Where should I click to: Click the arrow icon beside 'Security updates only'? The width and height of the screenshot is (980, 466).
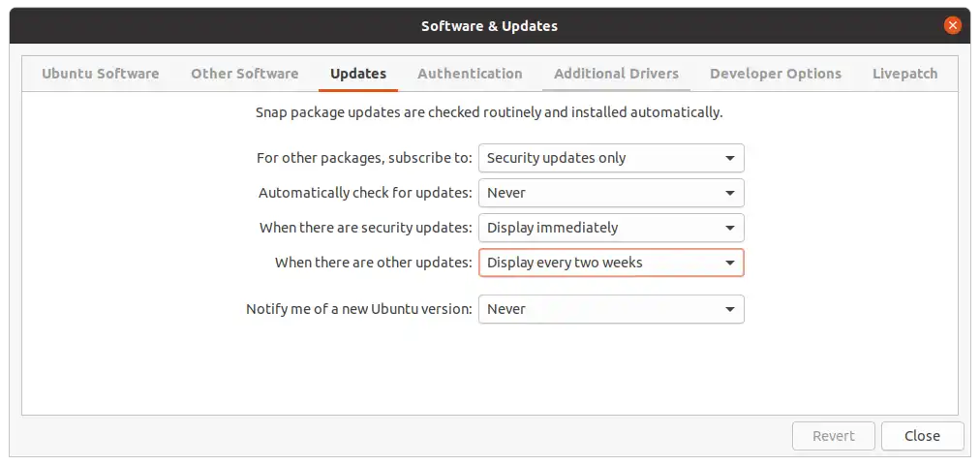[x=729, y=158]
